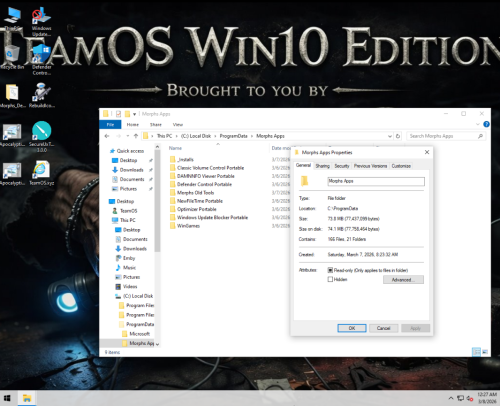Select TeamOS in the navigation pane
Image resolution: width=500 pixels, height=406 pixels.
pos(128,211)
